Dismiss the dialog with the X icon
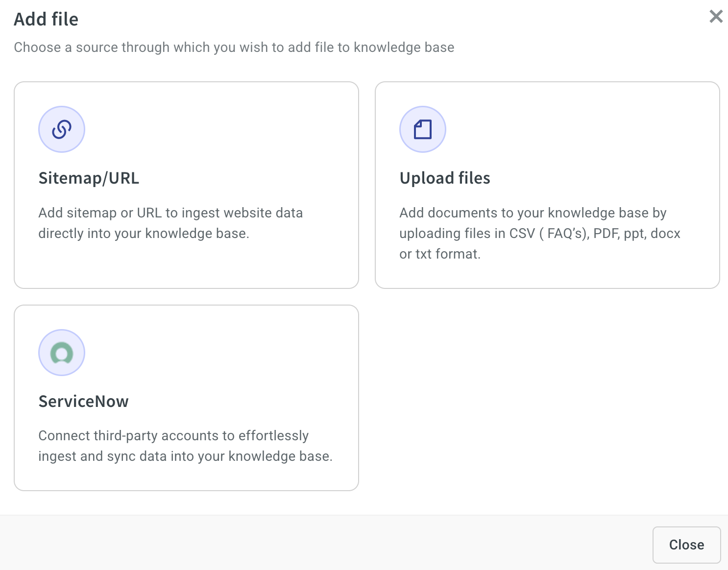Image resolution: width=728 pixels, height=570 pixels. [716, 17]
